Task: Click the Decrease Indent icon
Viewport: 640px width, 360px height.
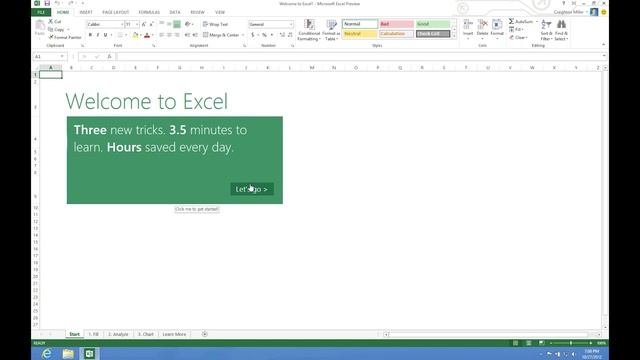Action: 187,35
